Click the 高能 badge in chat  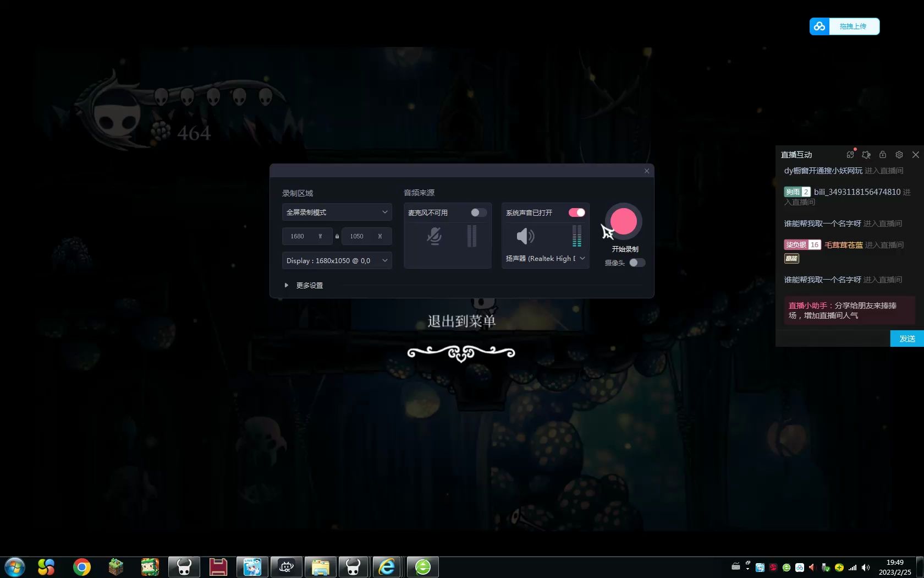(x=791, y=258)
